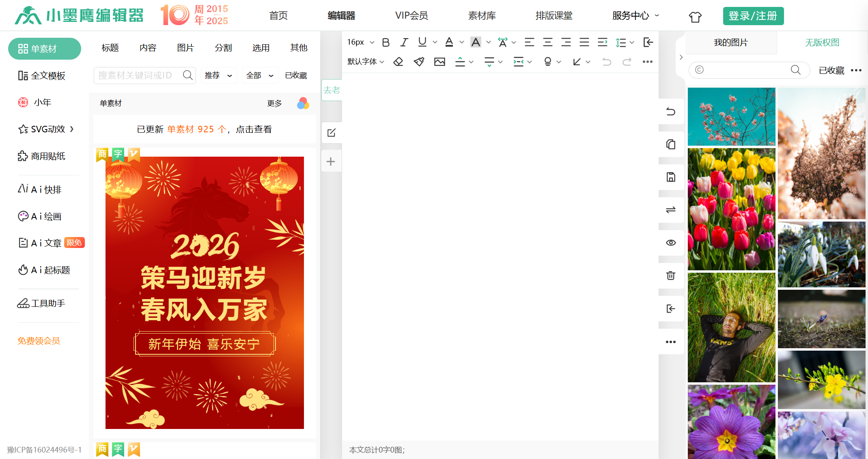Click the copy pages icon in side strip
Image resolution: width=868 pixels, height=459 pixels.
click(671, 144)
